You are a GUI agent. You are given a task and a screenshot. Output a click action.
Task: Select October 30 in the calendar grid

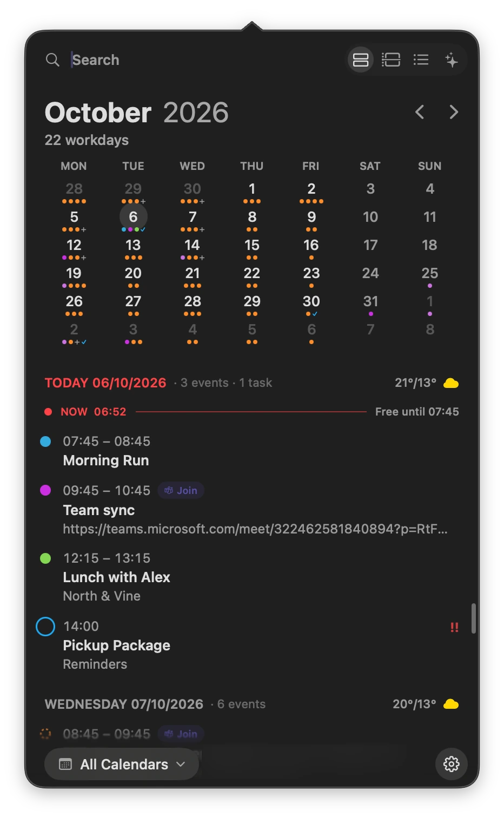[311, 301]
